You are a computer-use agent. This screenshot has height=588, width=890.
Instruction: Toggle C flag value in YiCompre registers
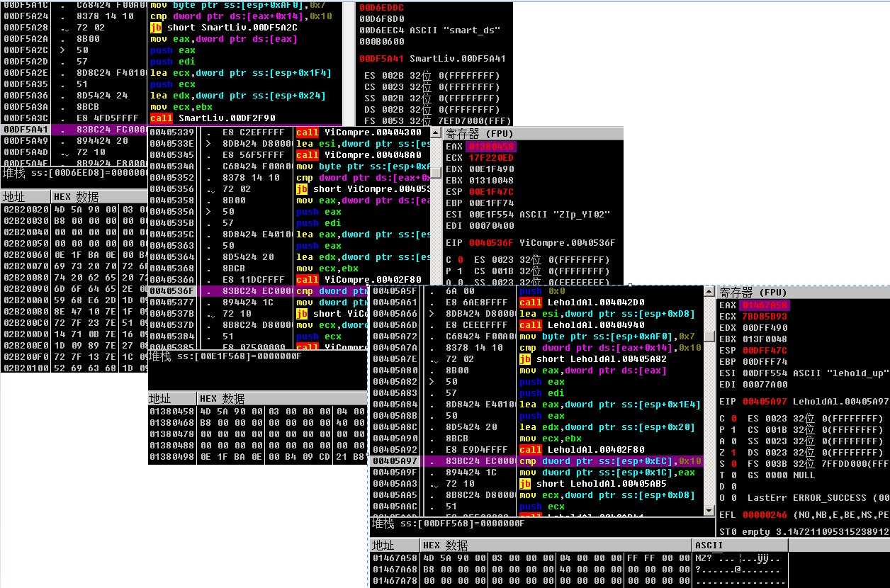pyautogui.click(x=461, y=260)
